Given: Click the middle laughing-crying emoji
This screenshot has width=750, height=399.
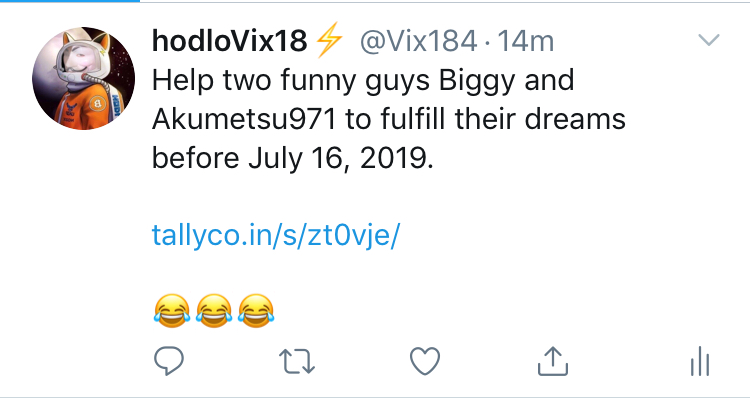Looking at the screenshot, I should [214, 311].
